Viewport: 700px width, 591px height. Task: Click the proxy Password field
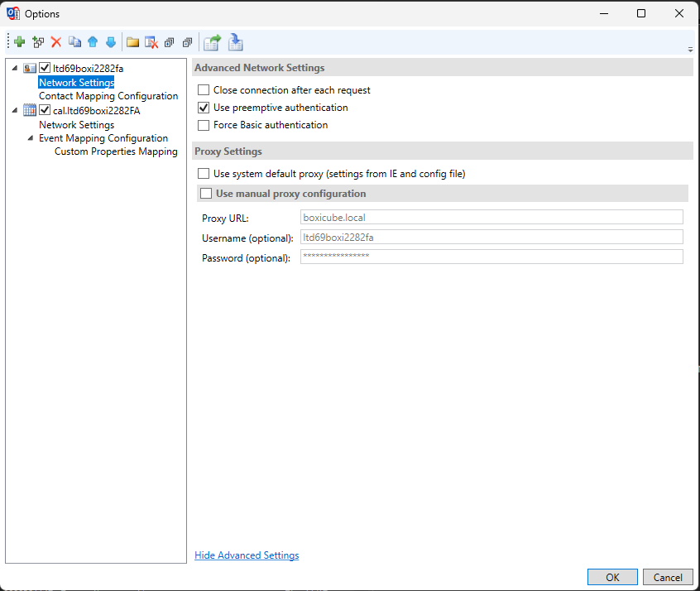coord(491,257)
